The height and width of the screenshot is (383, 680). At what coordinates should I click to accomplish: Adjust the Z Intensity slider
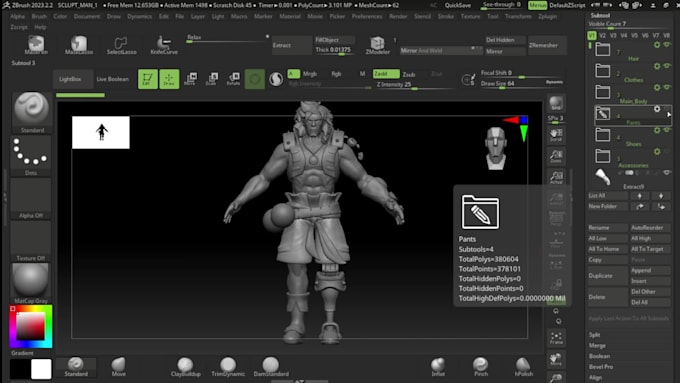414,85
